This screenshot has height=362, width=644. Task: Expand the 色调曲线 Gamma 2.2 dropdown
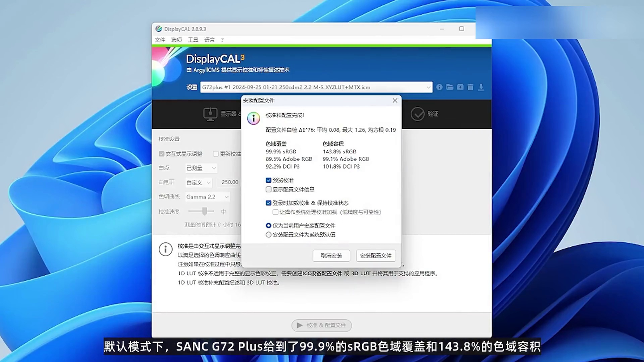tap(208, 197)
